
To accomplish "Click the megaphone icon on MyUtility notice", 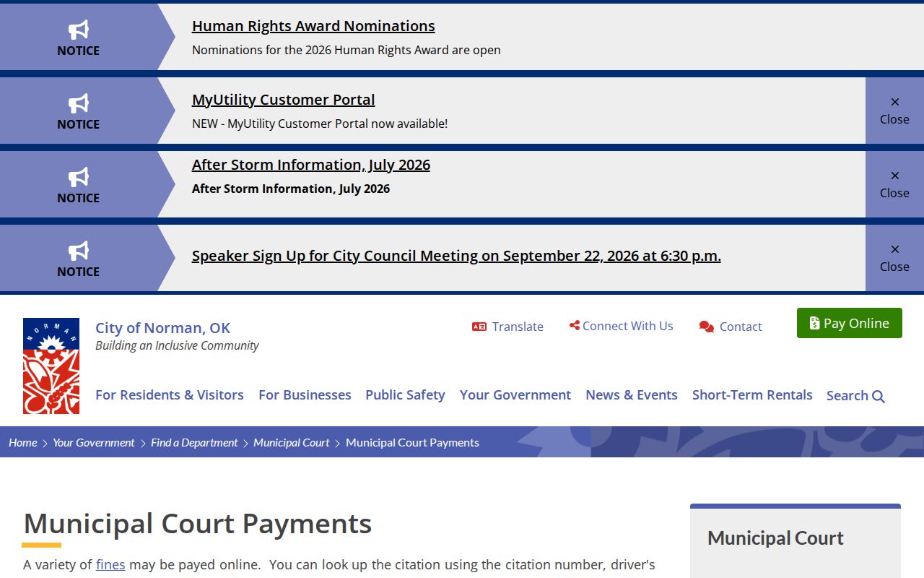I will [79, 103].
